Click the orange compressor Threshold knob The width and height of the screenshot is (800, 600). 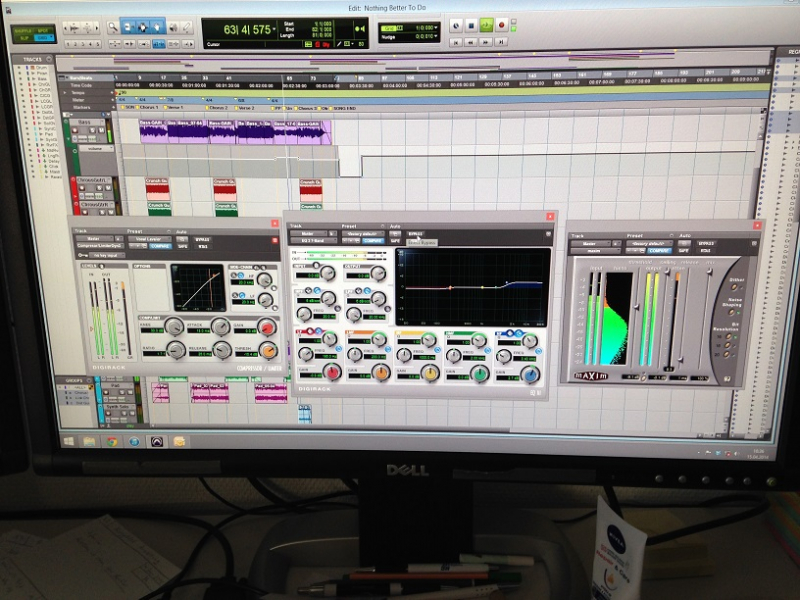[x=268, y=350]
